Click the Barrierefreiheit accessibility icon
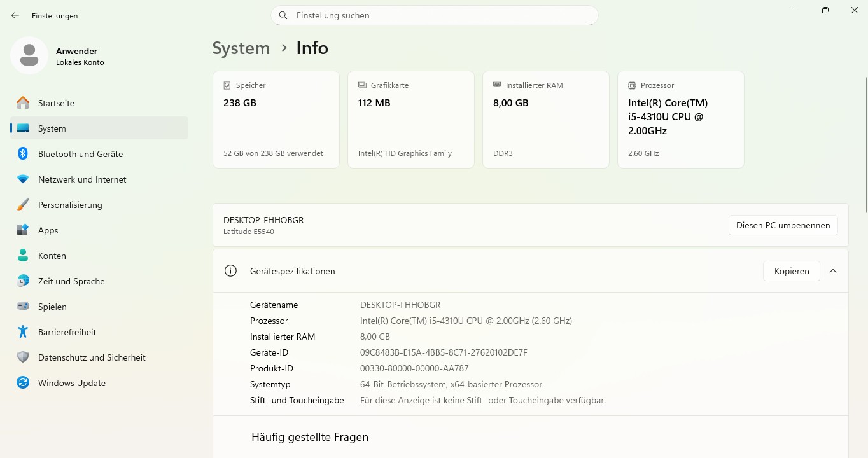 pos(23,332)
